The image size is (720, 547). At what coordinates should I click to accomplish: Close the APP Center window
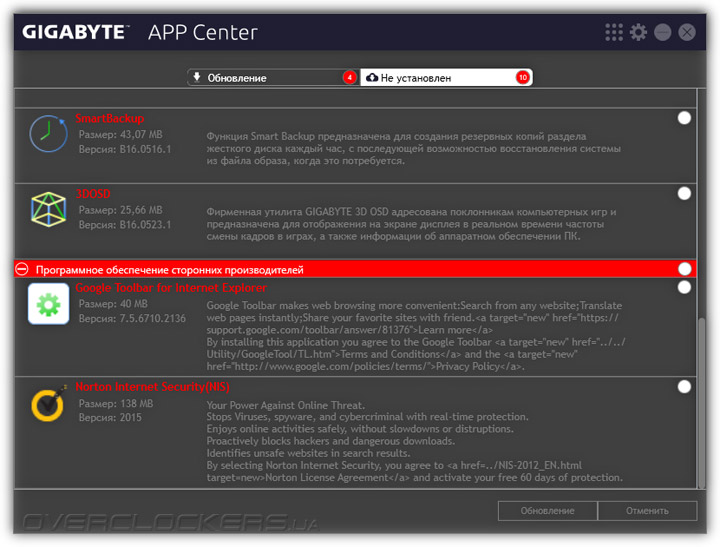click(687, 32)
